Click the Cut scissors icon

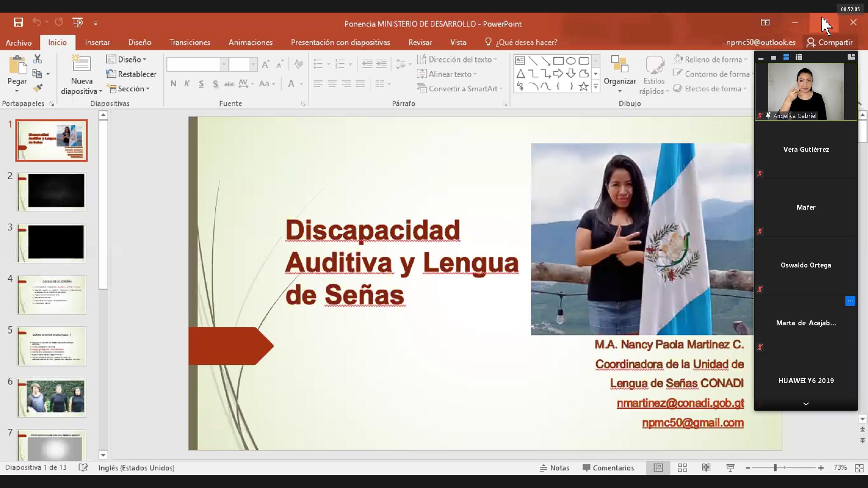(38, 59)
